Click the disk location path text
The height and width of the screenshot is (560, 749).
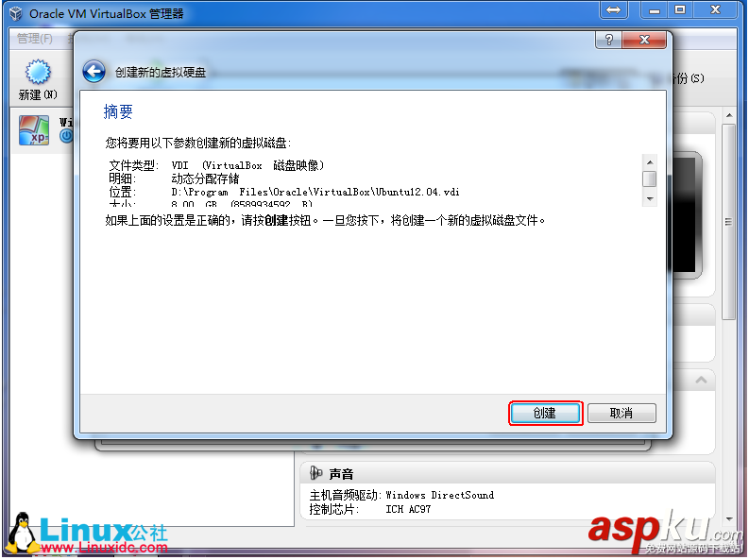coord(315,192)
